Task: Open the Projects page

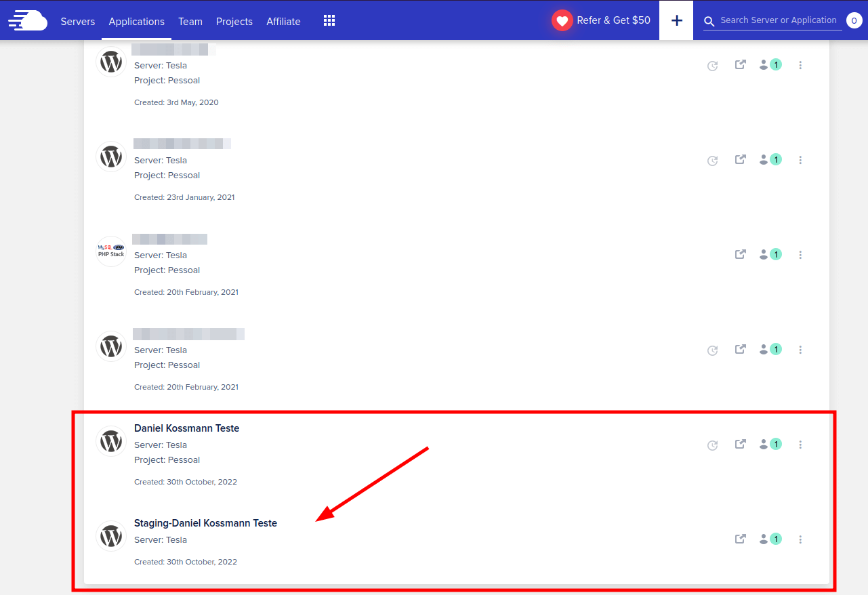Action: point(234,21)
